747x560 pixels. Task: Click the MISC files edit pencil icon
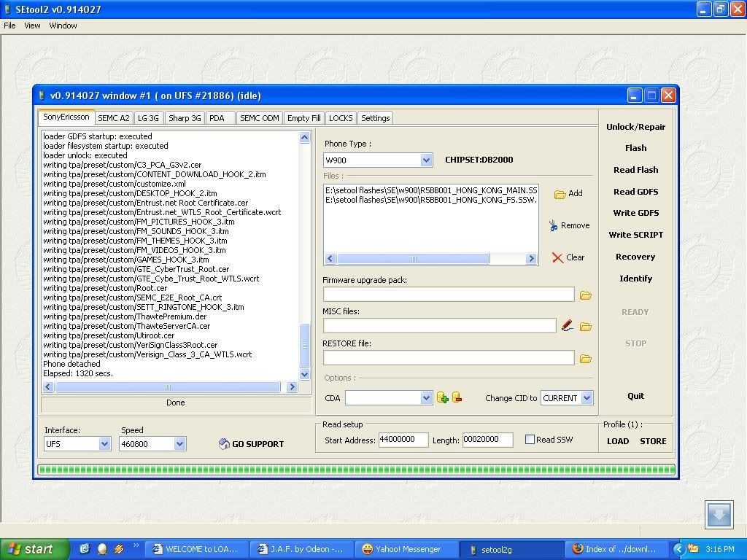click(x=567, y=326)
